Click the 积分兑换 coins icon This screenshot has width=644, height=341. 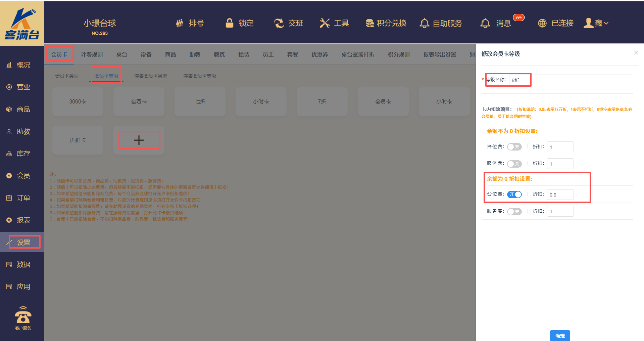point(370,23)
